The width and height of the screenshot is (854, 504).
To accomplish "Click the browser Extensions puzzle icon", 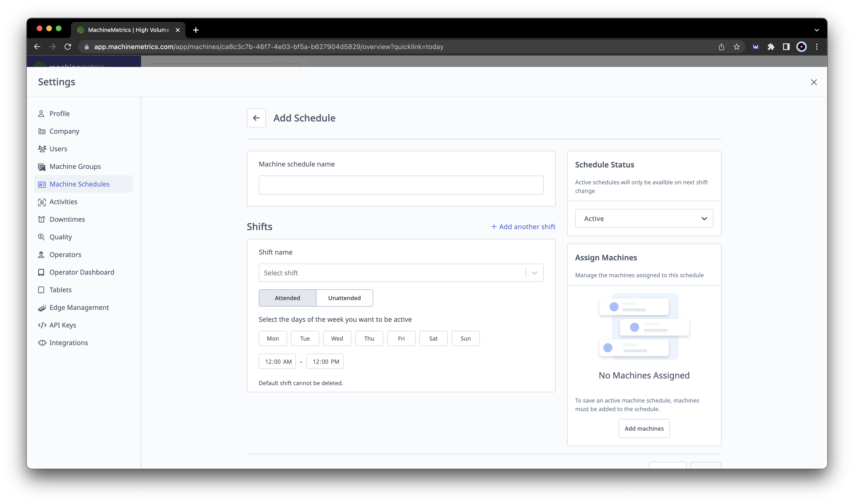I will point(771,47).
